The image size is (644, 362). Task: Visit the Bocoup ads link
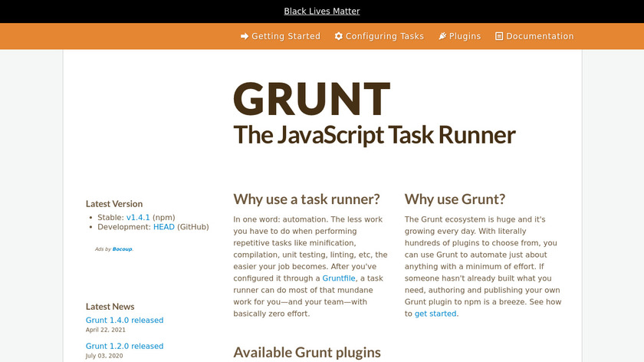[x=123, y=249]
